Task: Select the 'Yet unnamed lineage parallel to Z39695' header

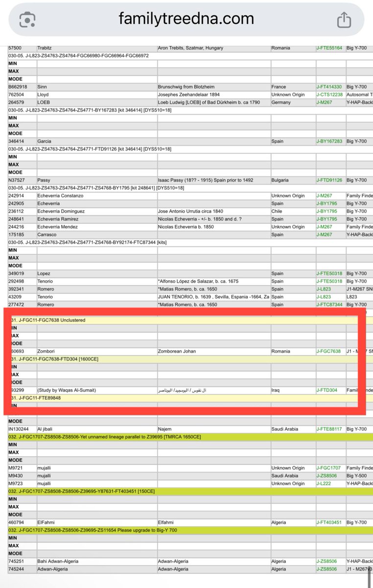Action: coord(105,437)
